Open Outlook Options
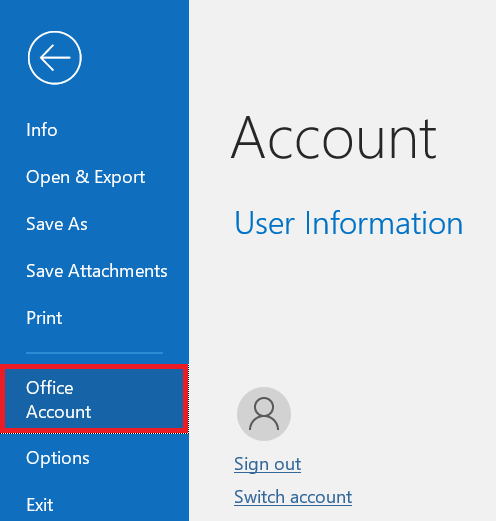Image resolution: width=496 pixels, height=521 pixels. coord(58,458)
